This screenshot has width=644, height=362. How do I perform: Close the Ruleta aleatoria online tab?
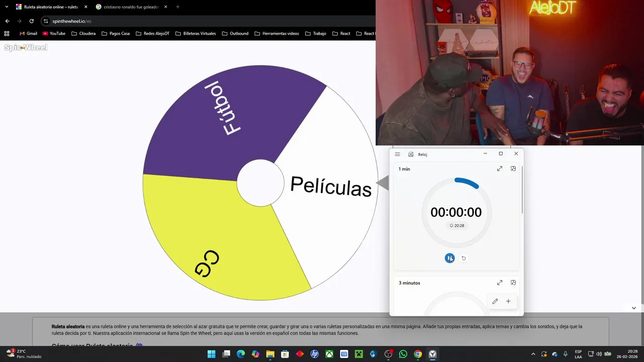86,7
